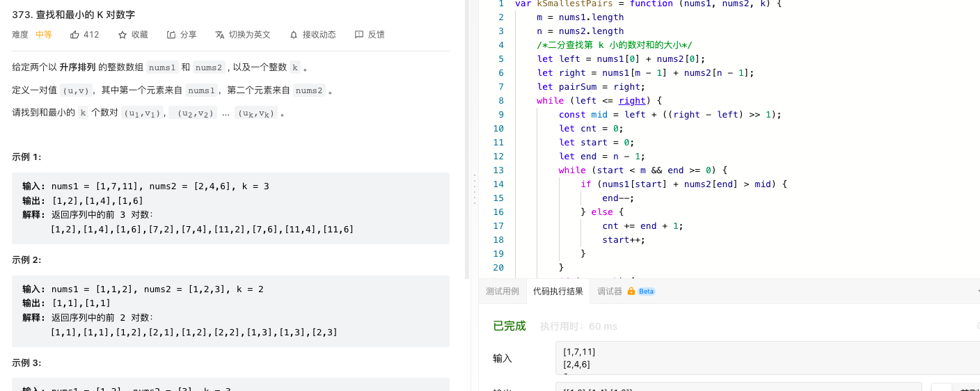Click the 示例 3: heading
The width and height of the screenshot is (980, 391).
click(x=26, y=363)
